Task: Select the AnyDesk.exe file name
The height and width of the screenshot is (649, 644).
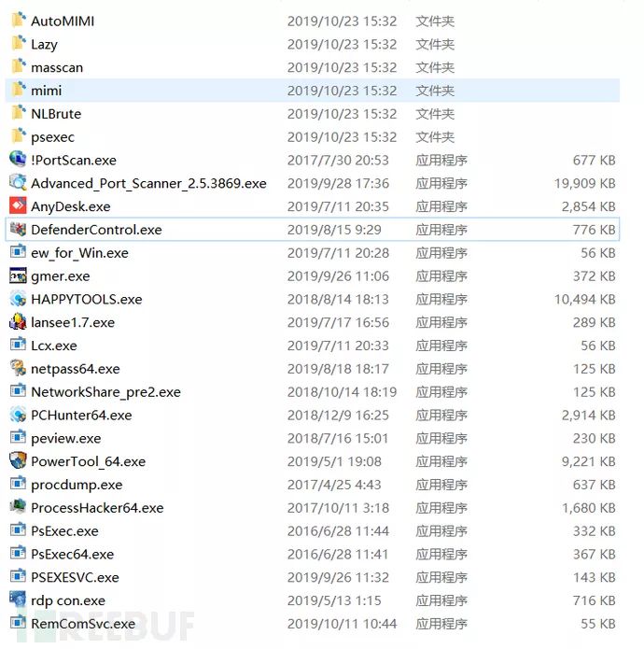Action: [71, 206]
